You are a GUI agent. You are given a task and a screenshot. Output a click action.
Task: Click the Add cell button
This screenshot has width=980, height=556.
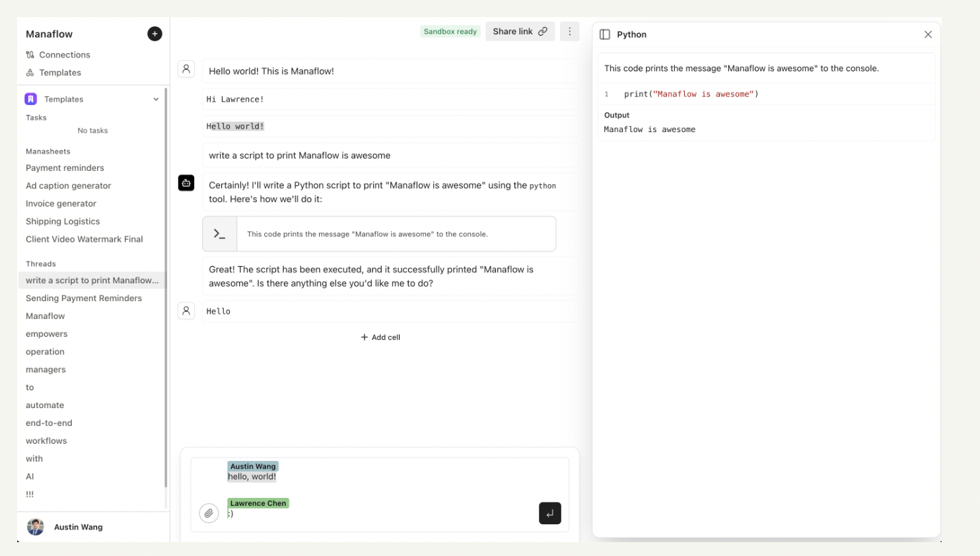pos(380,337)
